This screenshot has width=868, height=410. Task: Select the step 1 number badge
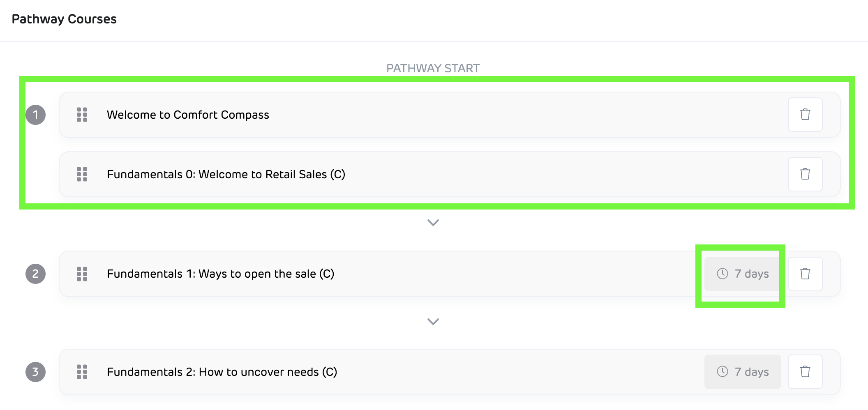pyautogui.click(x=36, y=115)
